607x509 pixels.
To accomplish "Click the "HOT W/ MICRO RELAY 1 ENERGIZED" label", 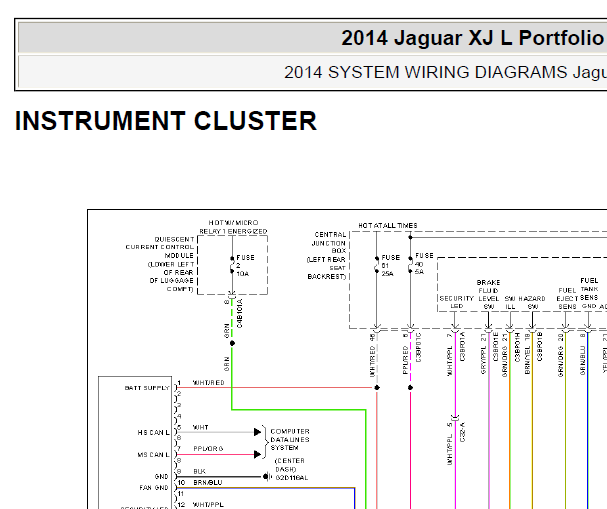I will coord(233,227).
